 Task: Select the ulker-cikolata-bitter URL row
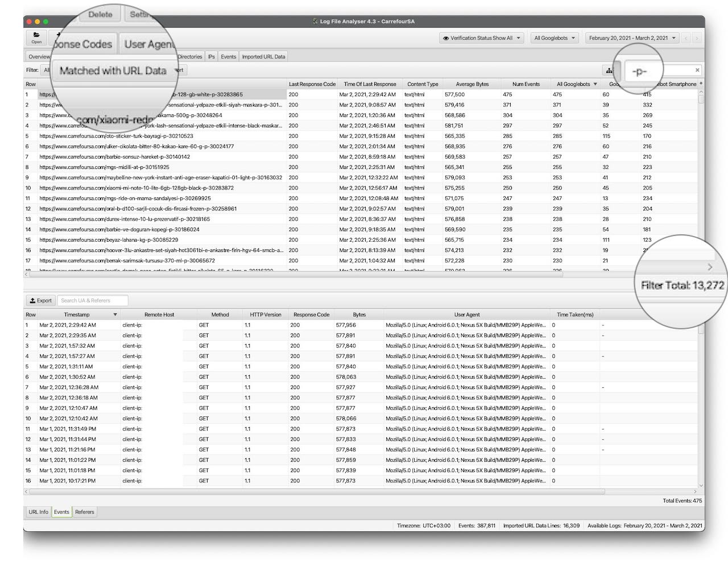(361, 146)
